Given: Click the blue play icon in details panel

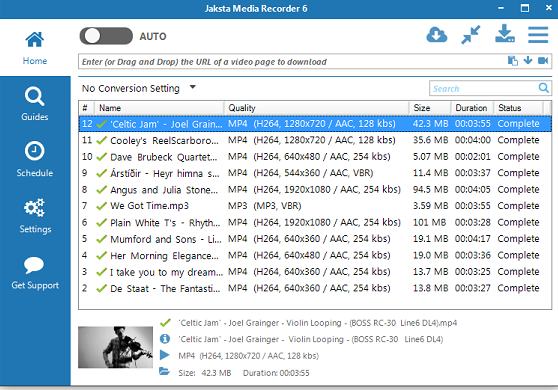Looking at the screenshot, I should click(x=164, y=355).
